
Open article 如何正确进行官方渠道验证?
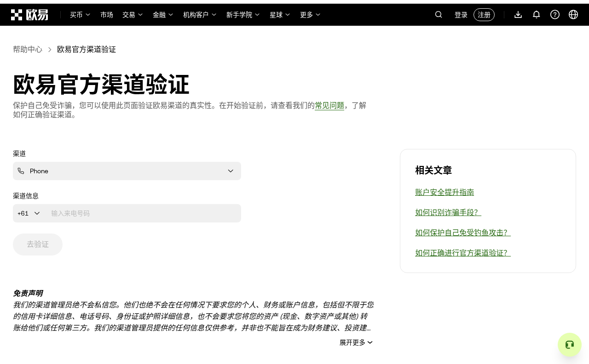click(463, 253)
